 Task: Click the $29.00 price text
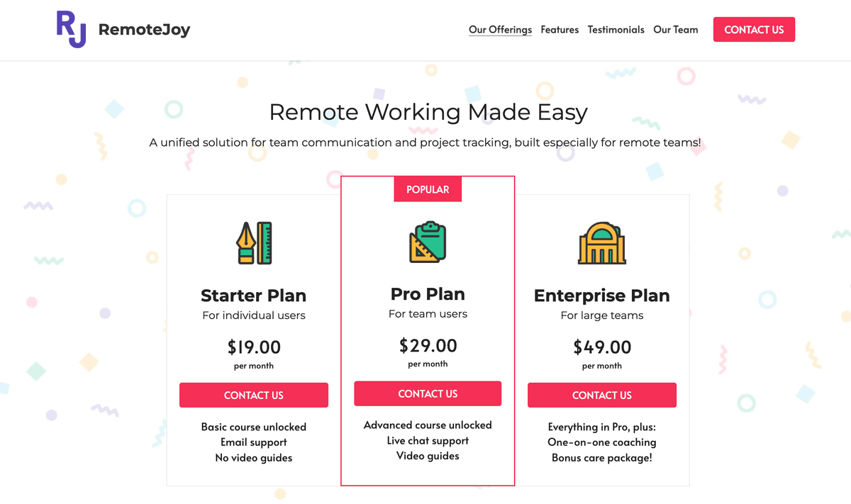(428, 346)
